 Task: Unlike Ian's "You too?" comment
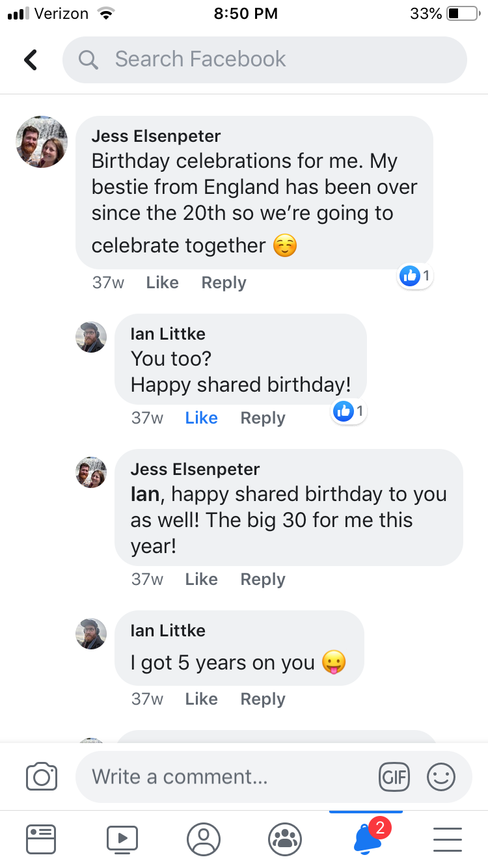click(x=201, y=418)
